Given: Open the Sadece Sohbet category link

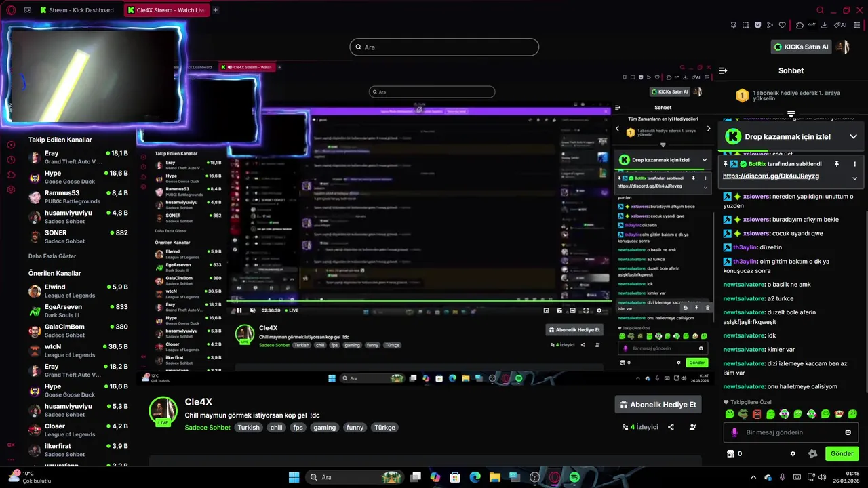Looking at the screenshot, I should tap(208, 428).
